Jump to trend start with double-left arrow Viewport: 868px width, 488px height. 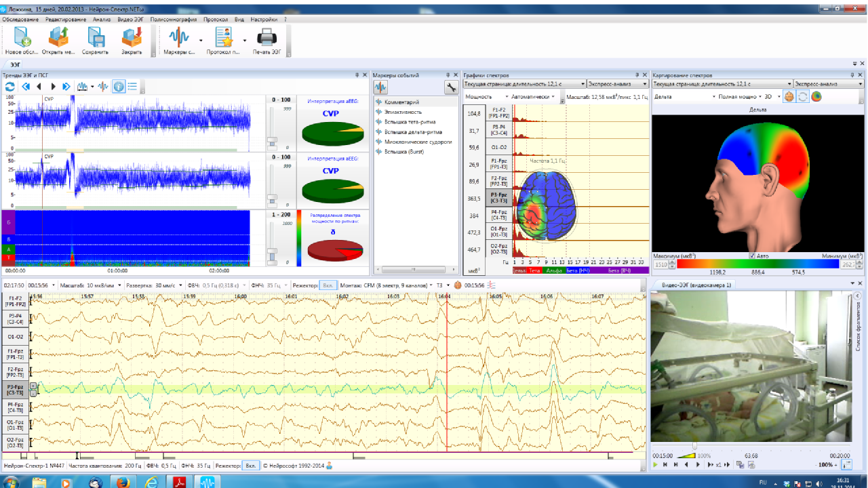pos(26,86)
